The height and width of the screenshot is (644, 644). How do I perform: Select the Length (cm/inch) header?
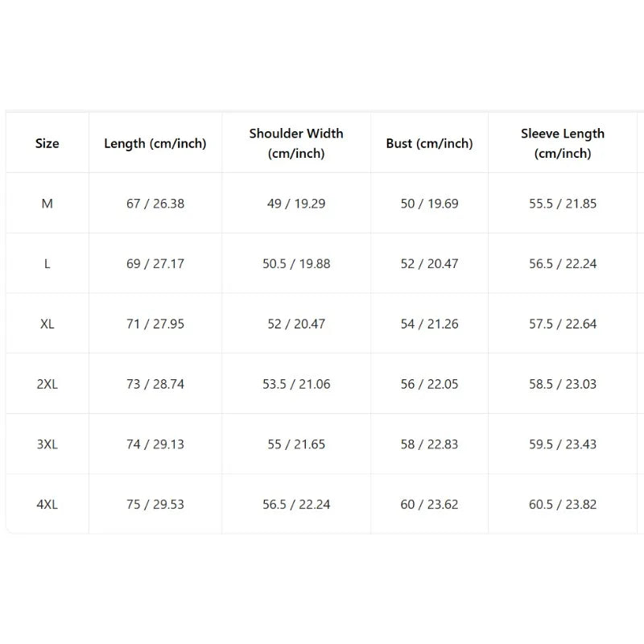click(155, 143)
